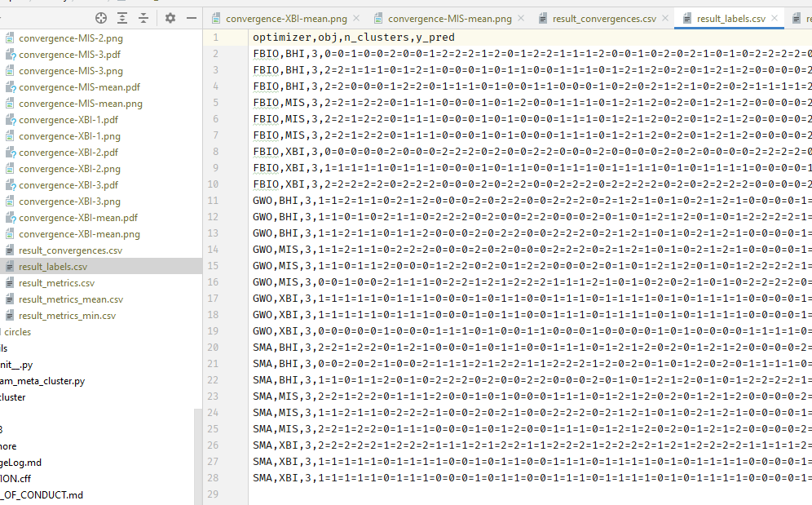Select result_metrics_mean.csv in project tree

point(71,299)
